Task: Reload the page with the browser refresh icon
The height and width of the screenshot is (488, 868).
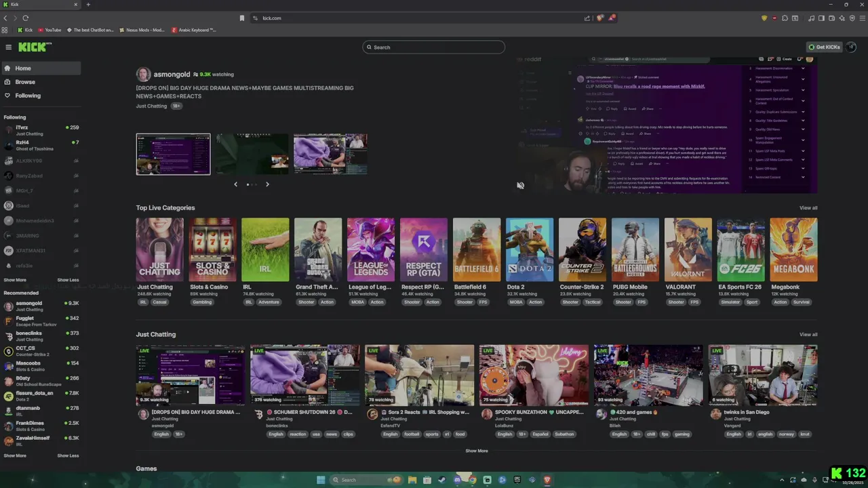Action: click(x=25, y=18)
